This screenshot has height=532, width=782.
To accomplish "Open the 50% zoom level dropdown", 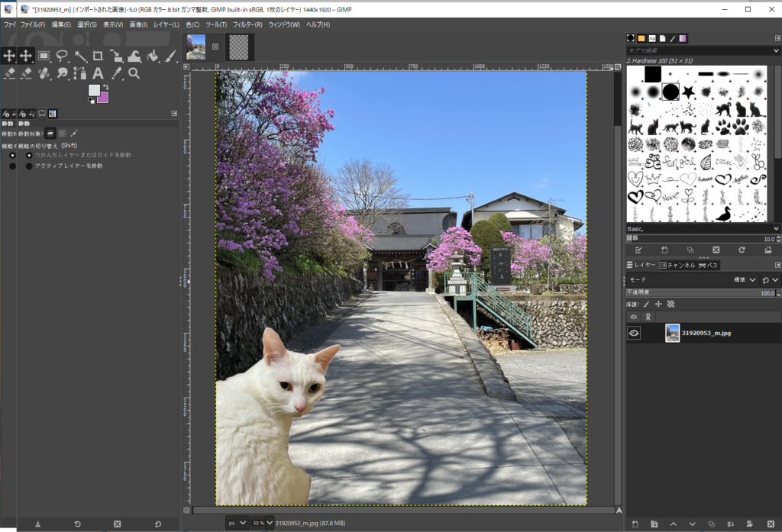I will pos(262,523).
